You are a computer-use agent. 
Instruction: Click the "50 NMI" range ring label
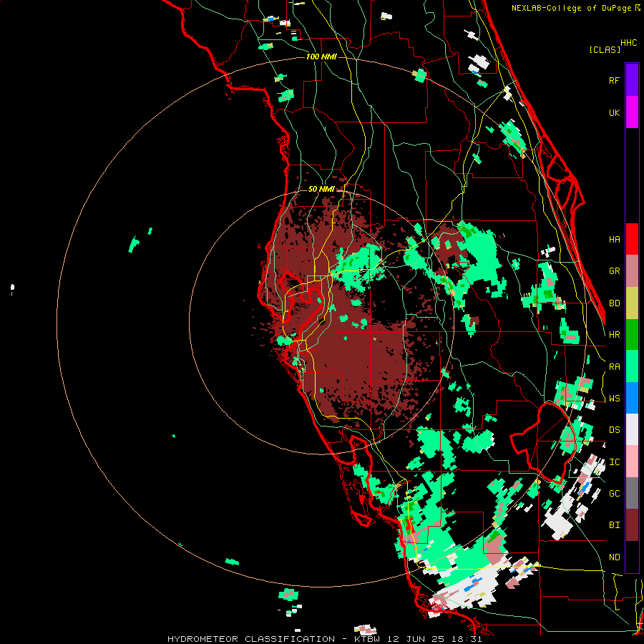(x=321, y=189)
